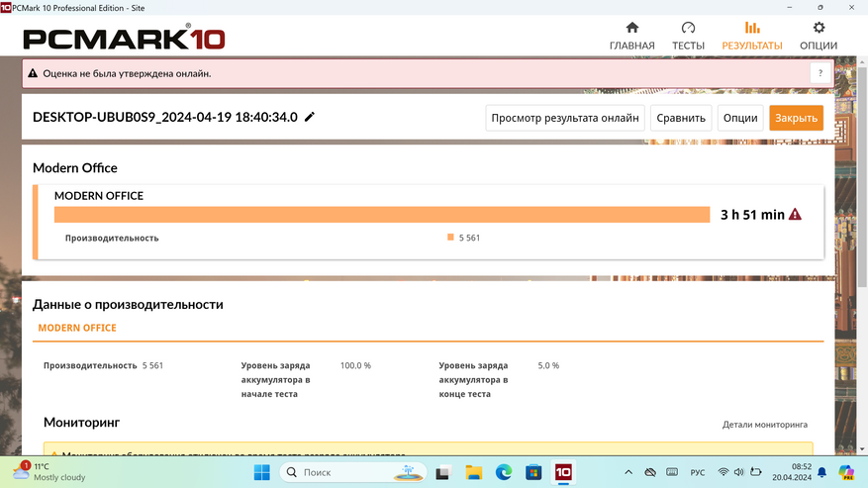Screen dimensions: 868x488
Task: Click the orange Закрыть button
Action: 796,118
